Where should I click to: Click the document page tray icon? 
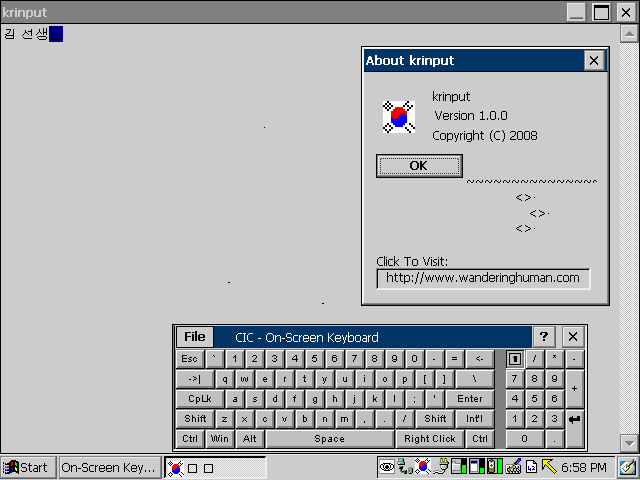pyautogui.click(x=531, y=467)
